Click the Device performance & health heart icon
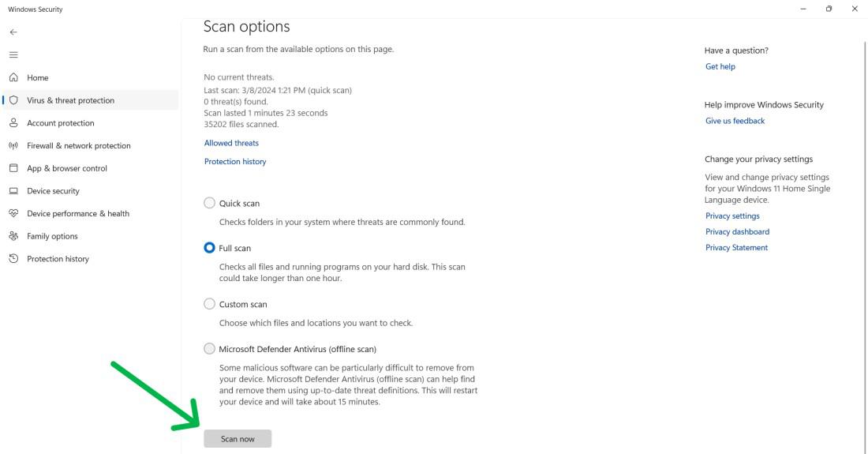Screen dimensions: 868x454 pos(13,213)
